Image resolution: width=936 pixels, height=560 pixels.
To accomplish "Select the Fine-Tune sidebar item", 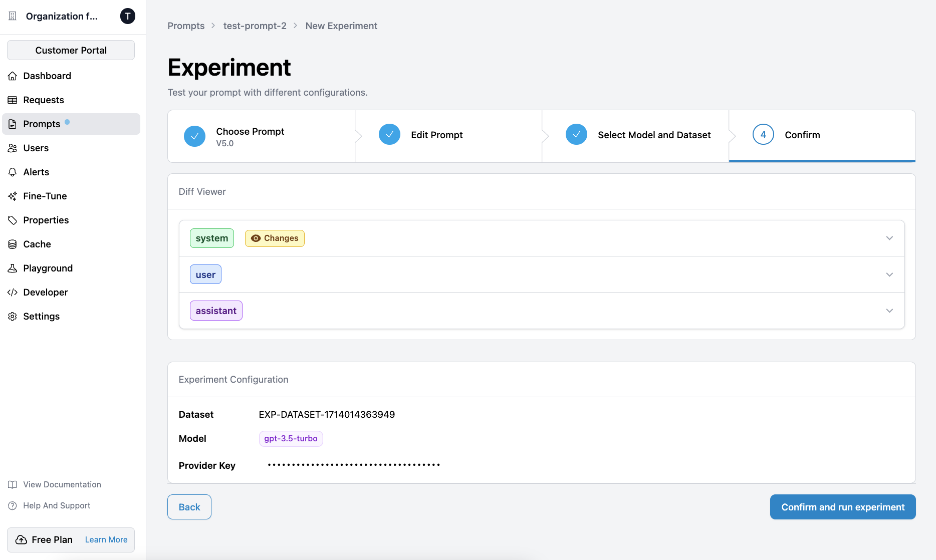I will coord(44,196).
